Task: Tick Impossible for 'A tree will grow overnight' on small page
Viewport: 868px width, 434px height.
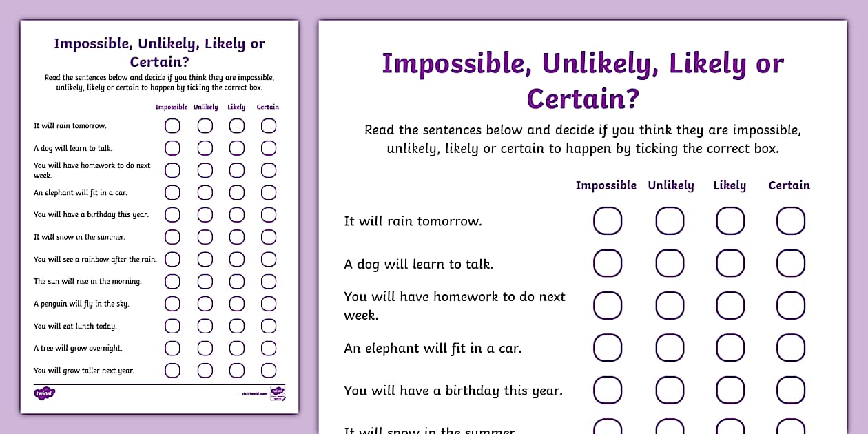Action: pos(172,348)
